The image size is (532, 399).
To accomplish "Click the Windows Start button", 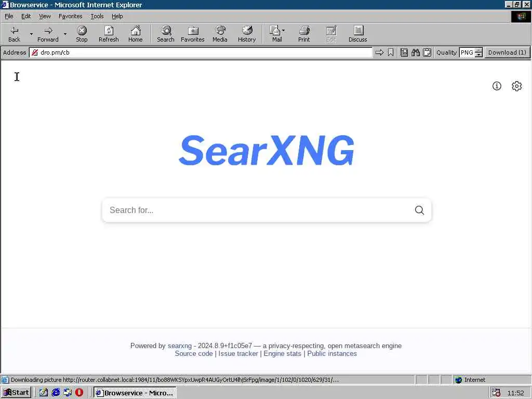I will click(x=16, y=393).
